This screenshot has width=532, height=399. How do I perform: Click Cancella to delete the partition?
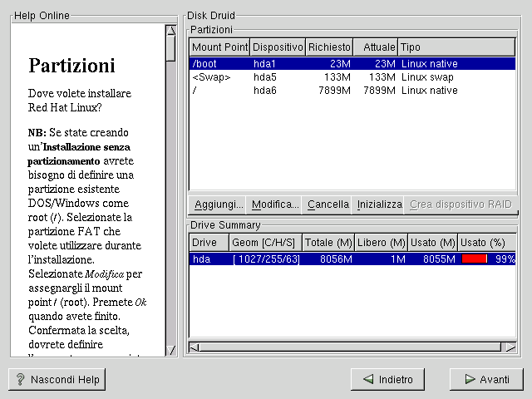point(328,204)
